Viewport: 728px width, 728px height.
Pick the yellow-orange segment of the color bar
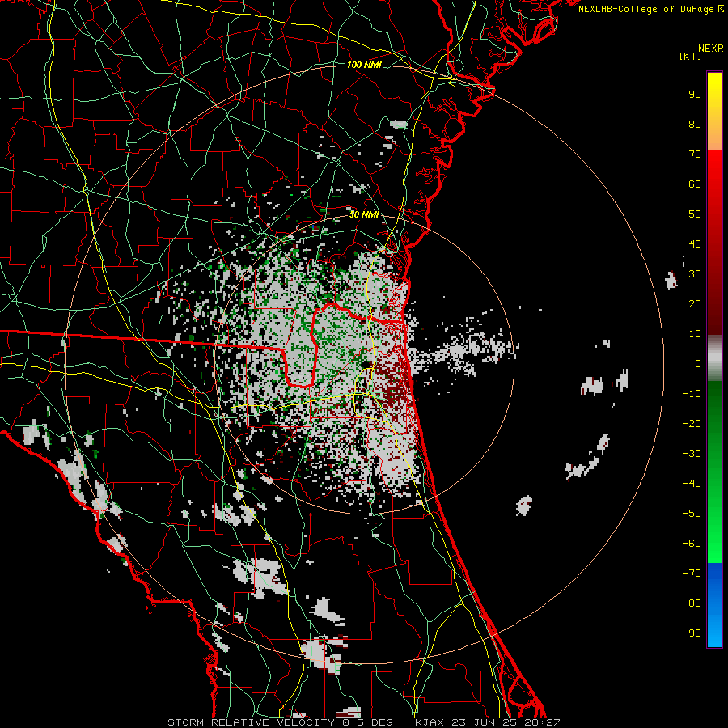714,112
